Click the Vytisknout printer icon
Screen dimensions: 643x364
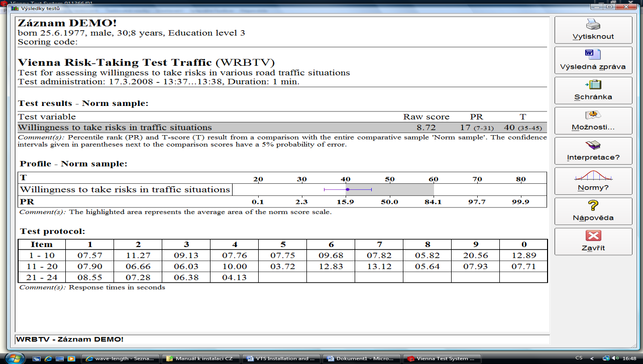pos(593,24)
